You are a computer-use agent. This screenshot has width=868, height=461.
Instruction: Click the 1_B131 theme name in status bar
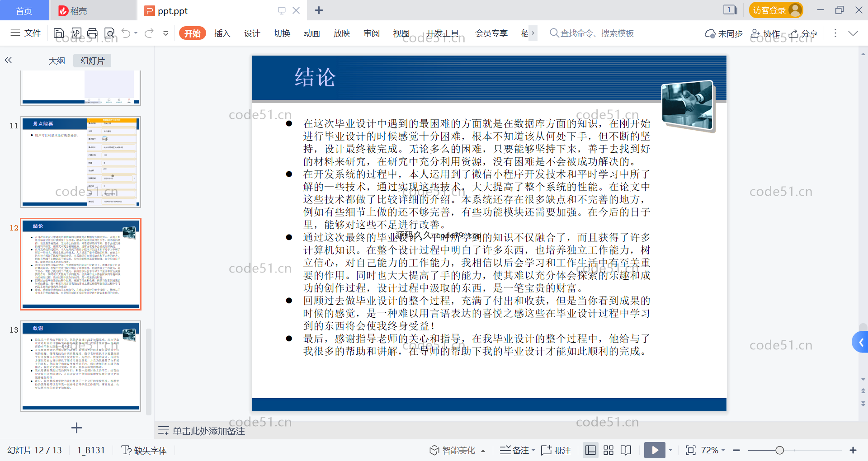coord(91,450)
